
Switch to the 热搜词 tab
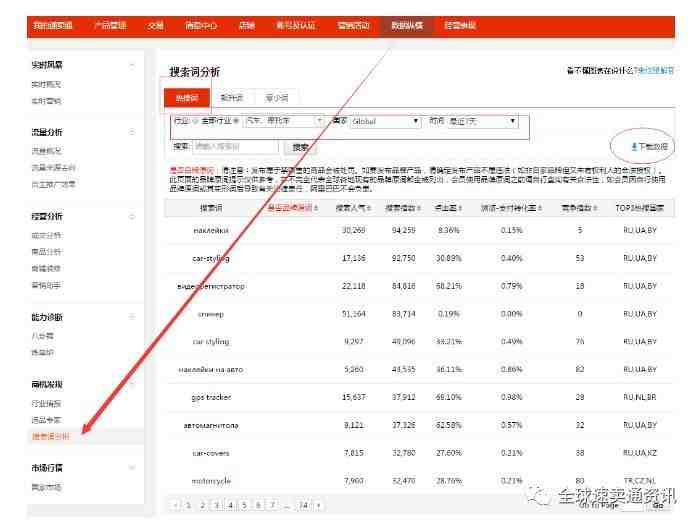point(187,98)
